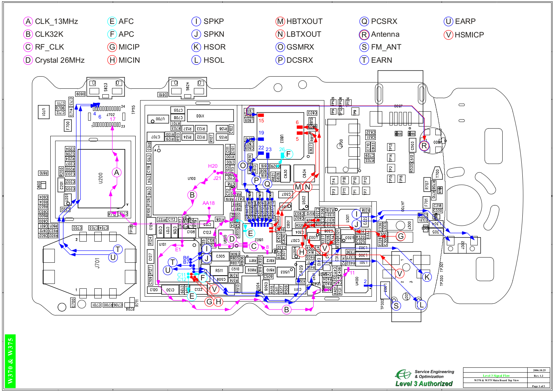This screenshot has width=555, height=392.
Task: Click the Level 3 Authorized logo text
Action: point(424,384)
